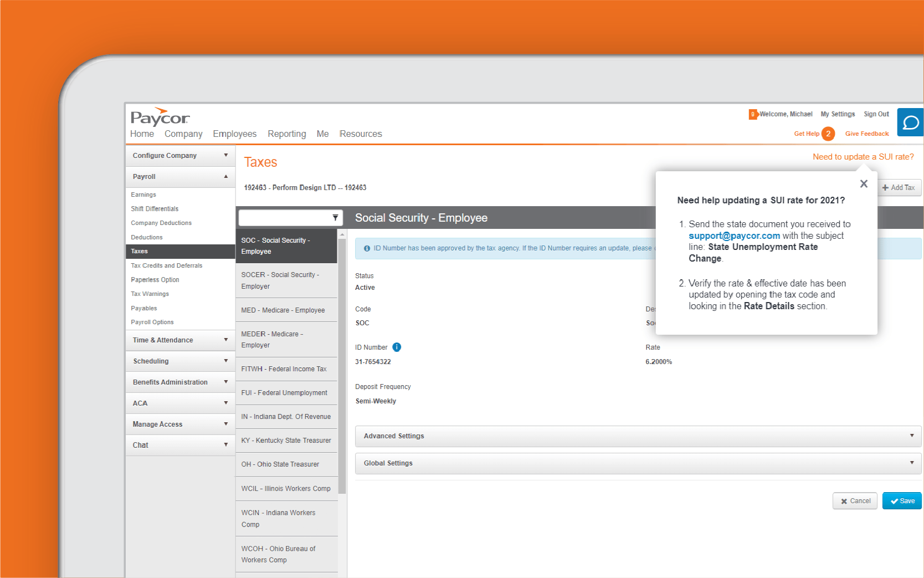The height and width of the screenshot is (578, 924).
Task: Select SOCER - Social Security - Employer tax
Action: (286, 280)
